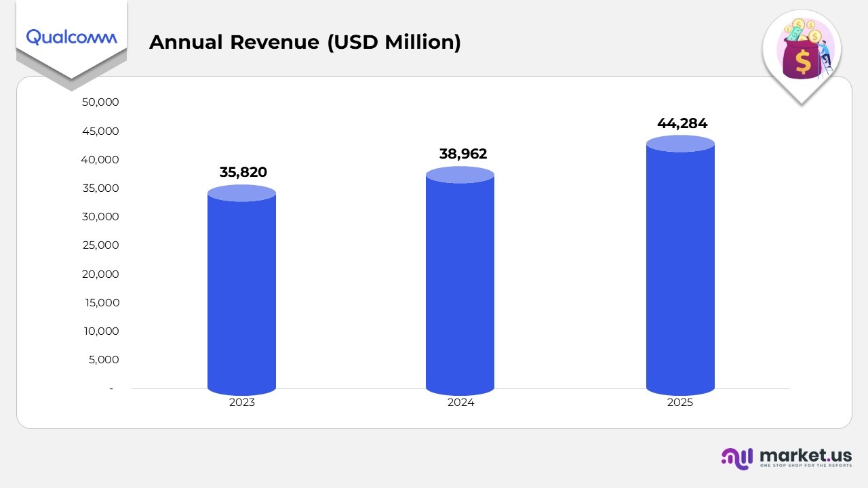The height and width of the screenshot is (488, 868).
Task: Click the 35,820 data label
Action: tap(243, 172)
